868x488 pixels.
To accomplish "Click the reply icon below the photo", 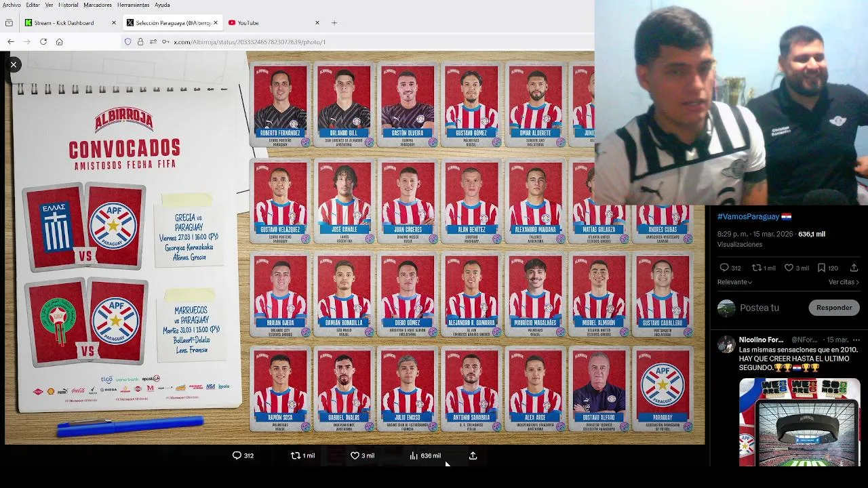I will [237, 455].
